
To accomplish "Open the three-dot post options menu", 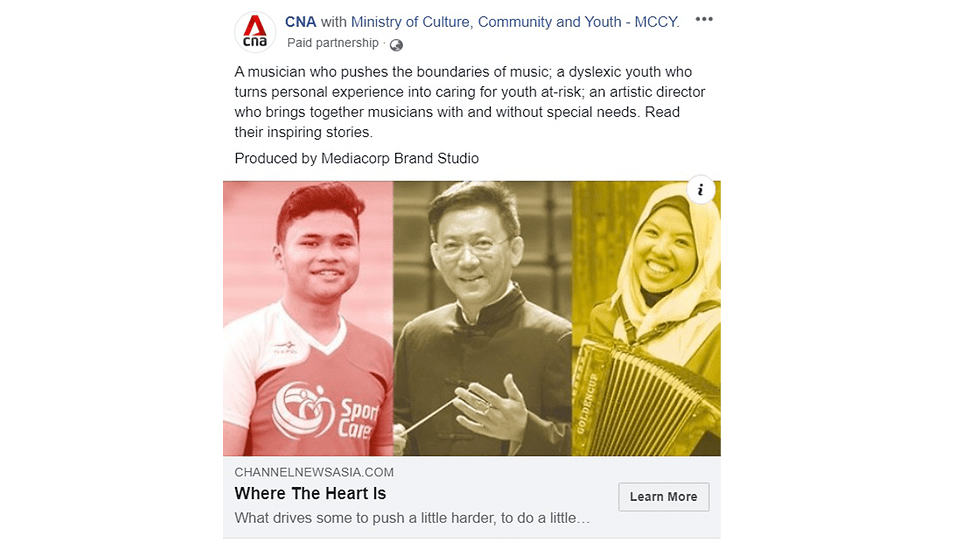I will (x=704, y=20).
